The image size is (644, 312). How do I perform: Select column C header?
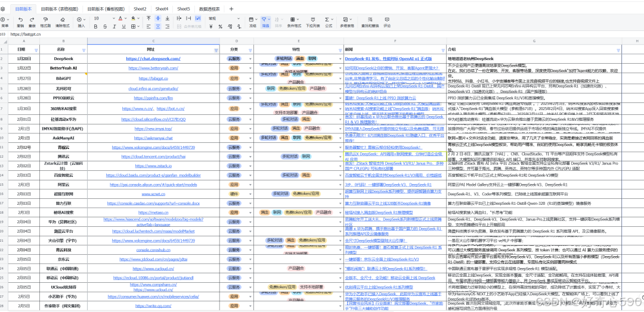(x=153, y=41)
